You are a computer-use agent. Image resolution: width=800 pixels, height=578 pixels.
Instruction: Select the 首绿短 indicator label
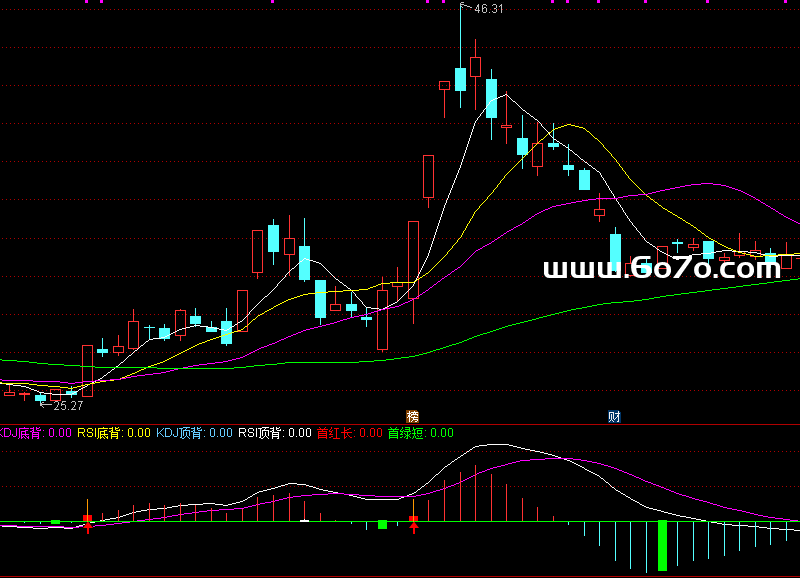[x=420, y=433]
